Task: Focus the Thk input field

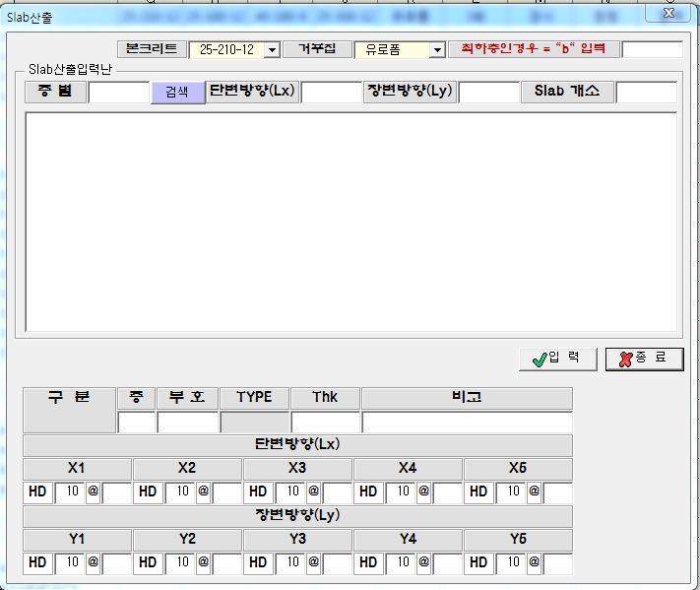Action: (326, 423)
